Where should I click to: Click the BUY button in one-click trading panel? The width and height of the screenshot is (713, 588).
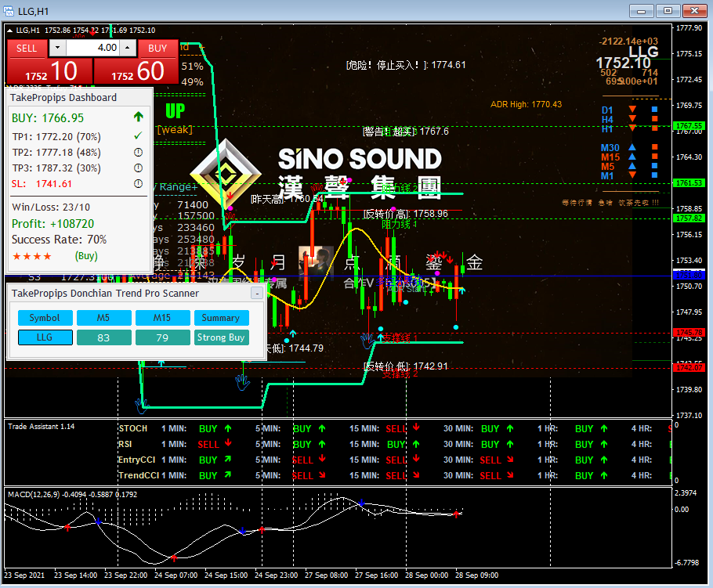point(157,49)
